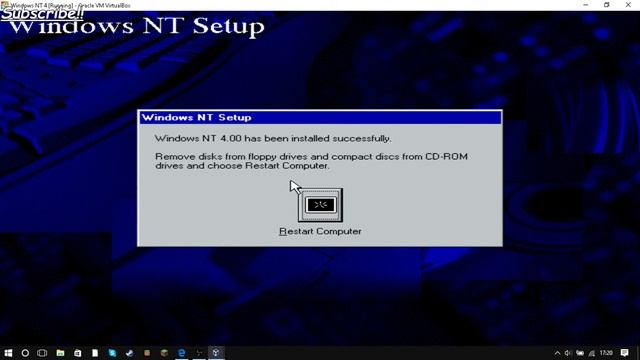Open volume control in system tray
640x360 pixels.
click(x=568, y=353)
